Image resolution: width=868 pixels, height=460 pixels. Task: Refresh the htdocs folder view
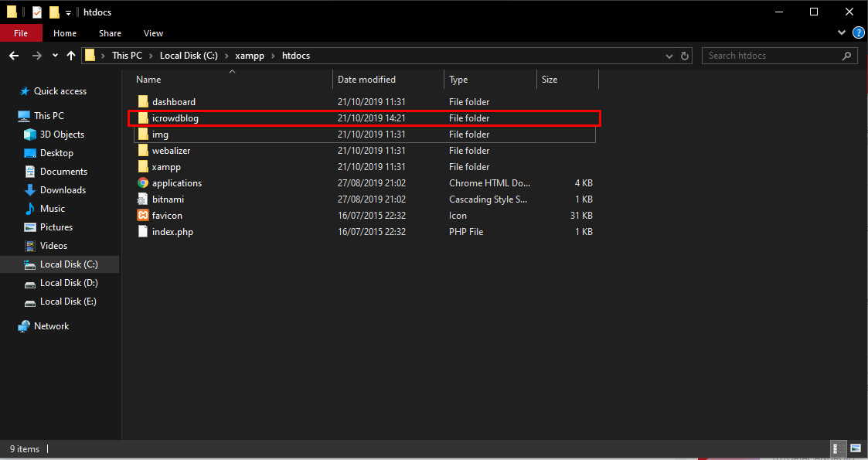[684, 56]
